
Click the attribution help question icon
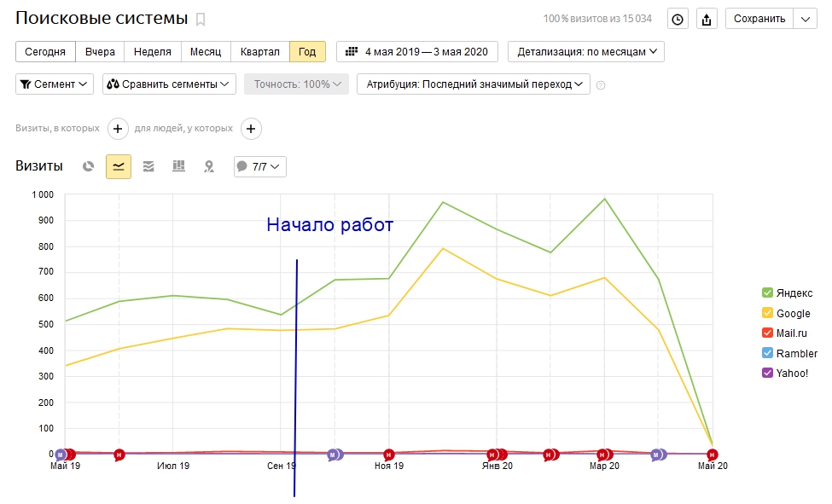tap(601, 85)
